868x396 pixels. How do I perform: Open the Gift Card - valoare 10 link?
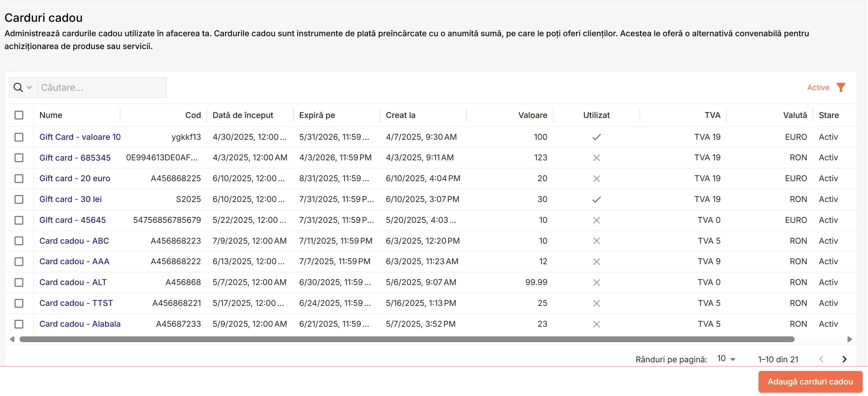[80, 137]
